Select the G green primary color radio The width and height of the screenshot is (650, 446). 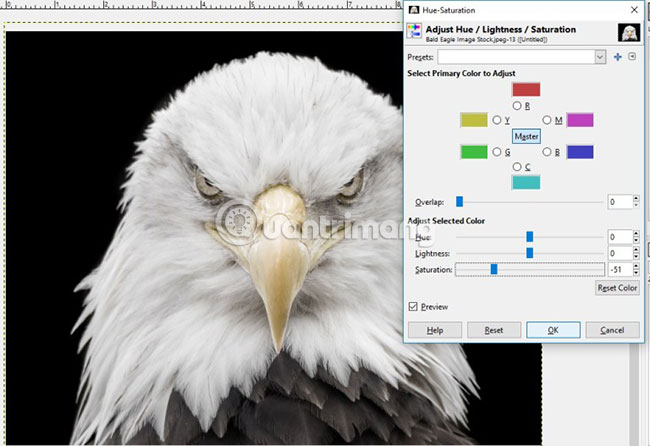(497, 152)
